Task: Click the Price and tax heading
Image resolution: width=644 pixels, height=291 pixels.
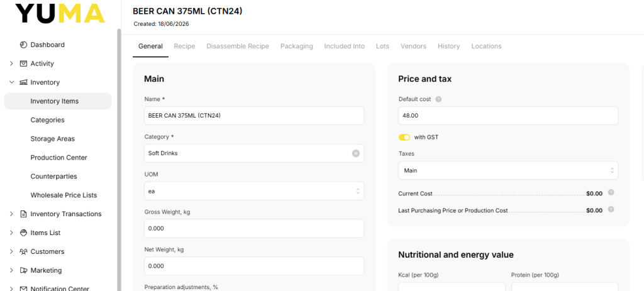Action: (x=425, y=79)
